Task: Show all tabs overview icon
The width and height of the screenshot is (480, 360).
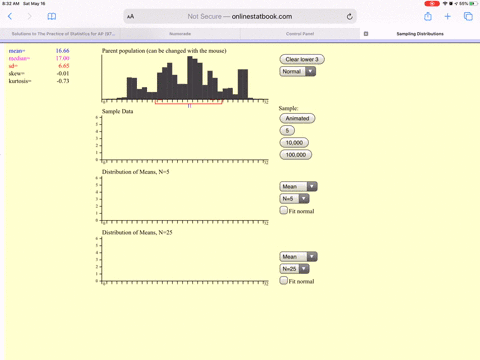Action: click(468, 16)
